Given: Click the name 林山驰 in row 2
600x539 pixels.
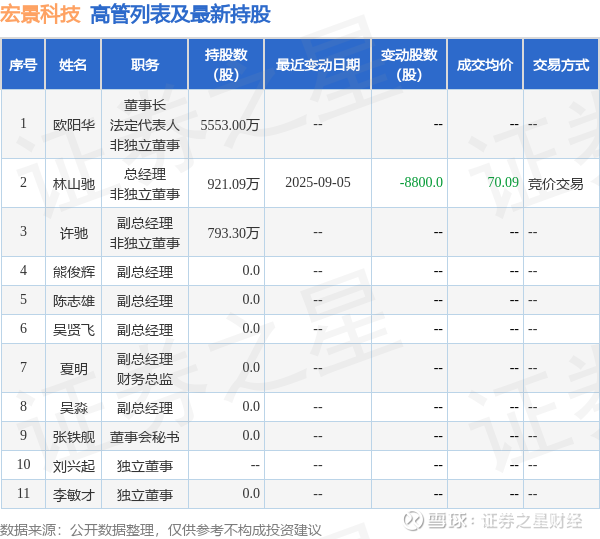Looking at the screenshot, I should pyautogui.click(x=73, y=184).
